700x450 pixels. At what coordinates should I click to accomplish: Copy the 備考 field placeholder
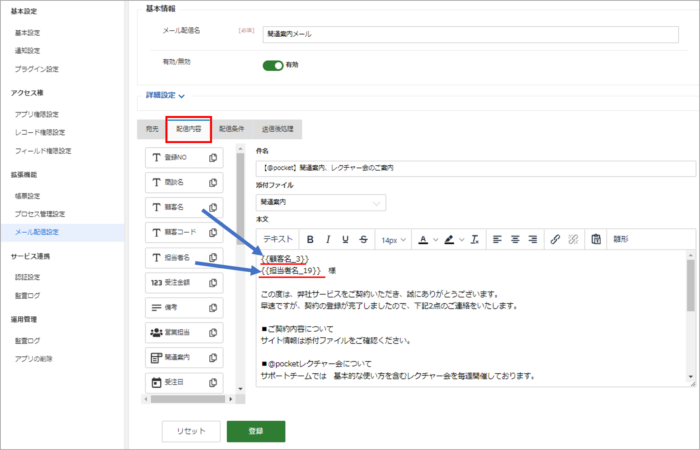click(x=213, y=308)
